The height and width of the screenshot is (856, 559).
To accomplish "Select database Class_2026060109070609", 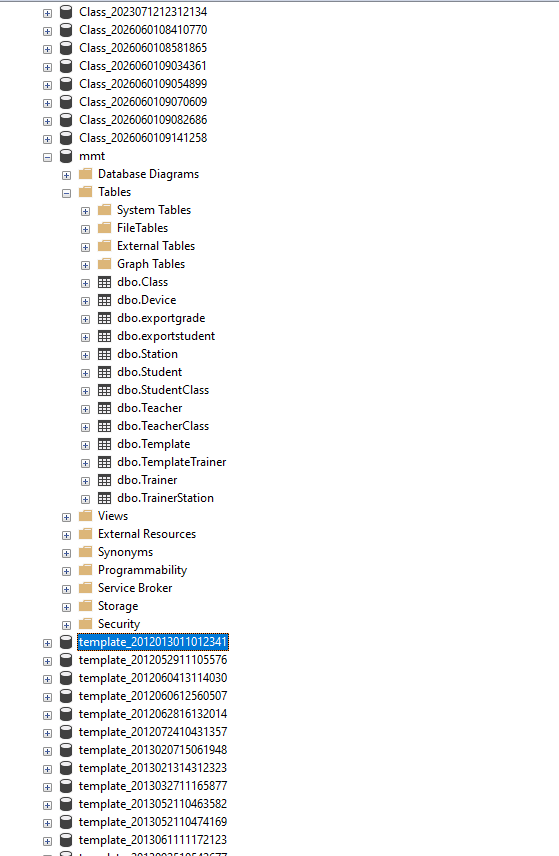I will pos(143,102).
